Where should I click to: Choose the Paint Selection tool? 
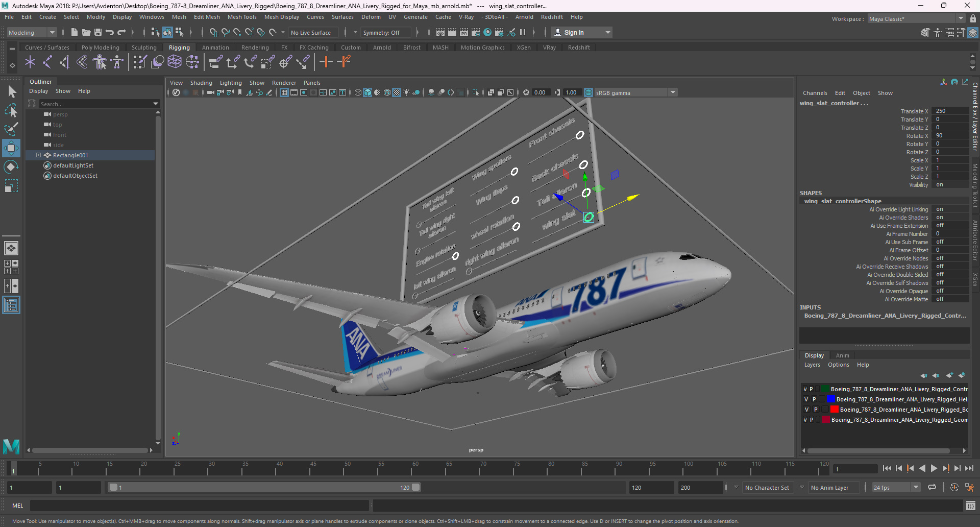pyautogui.click(x=11, y=129)
